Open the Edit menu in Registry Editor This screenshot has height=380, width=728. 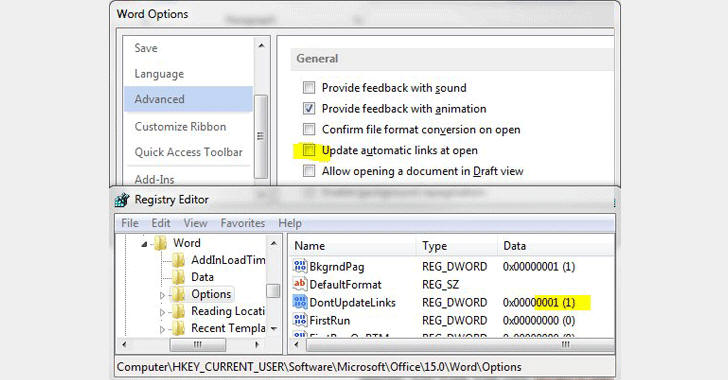(161, 223)
